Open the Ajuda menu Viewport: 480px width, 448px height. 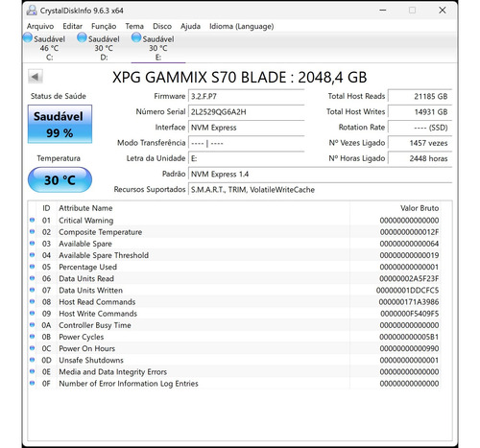[x=190, y=26]
